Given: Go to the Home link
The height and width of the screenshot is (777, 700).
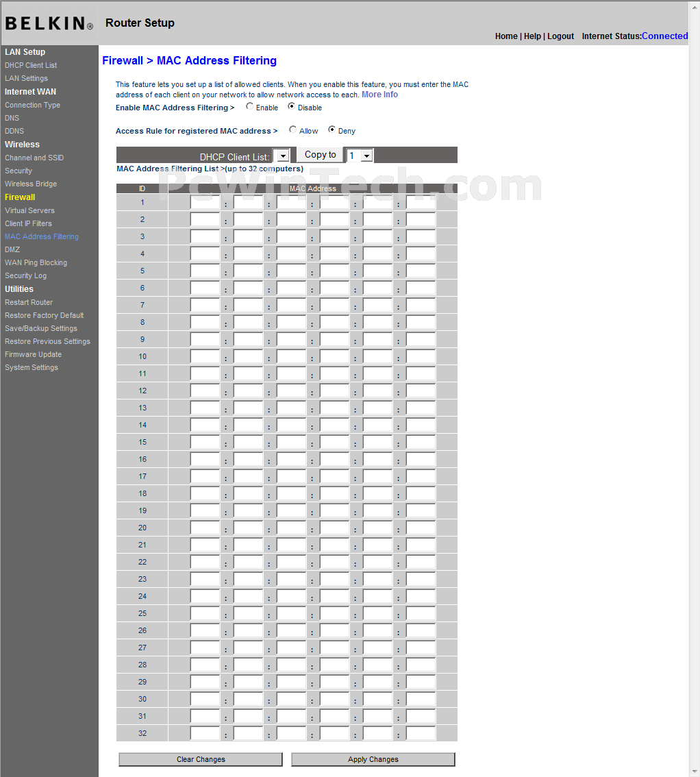Looking at the screenshot, I should tap(506, 36).
